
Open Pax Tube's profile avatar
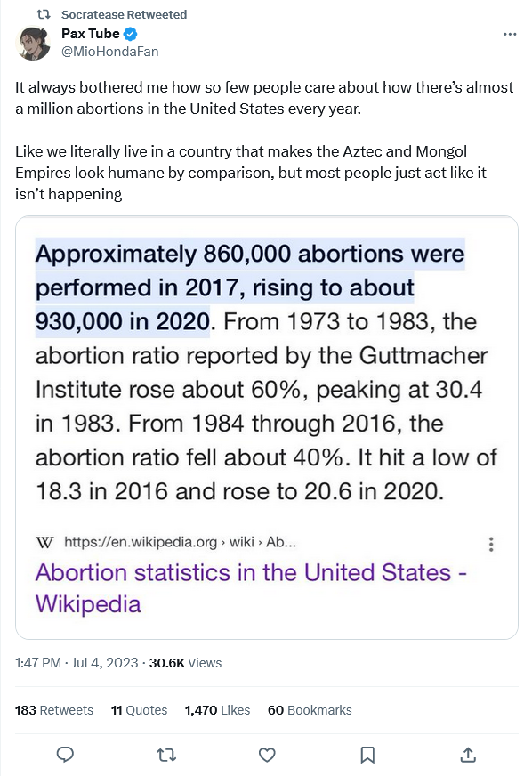tap(33, 43)
